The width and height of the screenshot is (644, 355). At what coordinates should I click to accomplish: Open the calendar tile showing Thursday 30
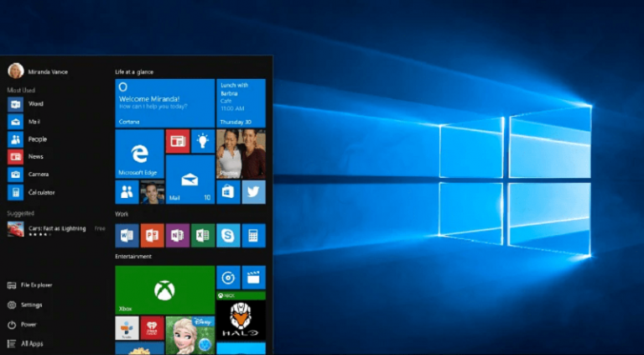tap(241, 102)
